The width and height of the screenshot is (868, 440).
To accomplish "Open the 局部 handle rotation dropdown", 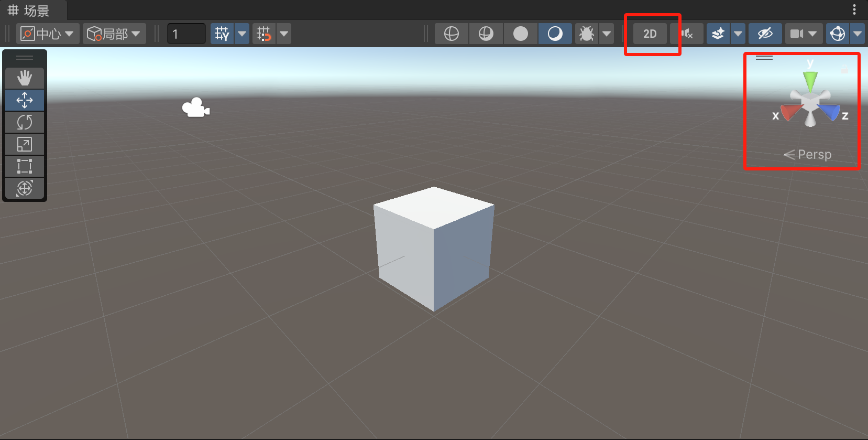I will [x=114, y=34].
